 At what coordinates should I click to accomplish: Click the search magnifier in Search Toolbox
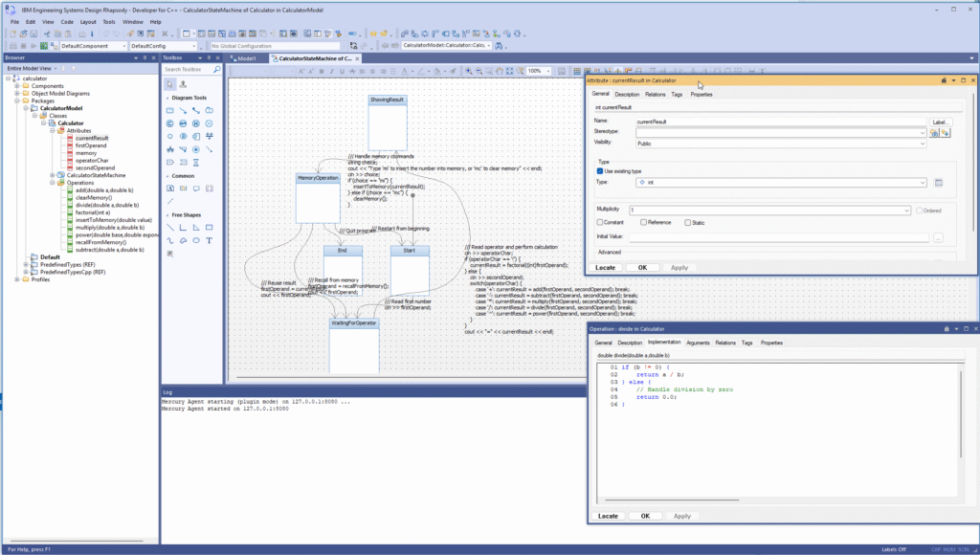coord(217,69)
